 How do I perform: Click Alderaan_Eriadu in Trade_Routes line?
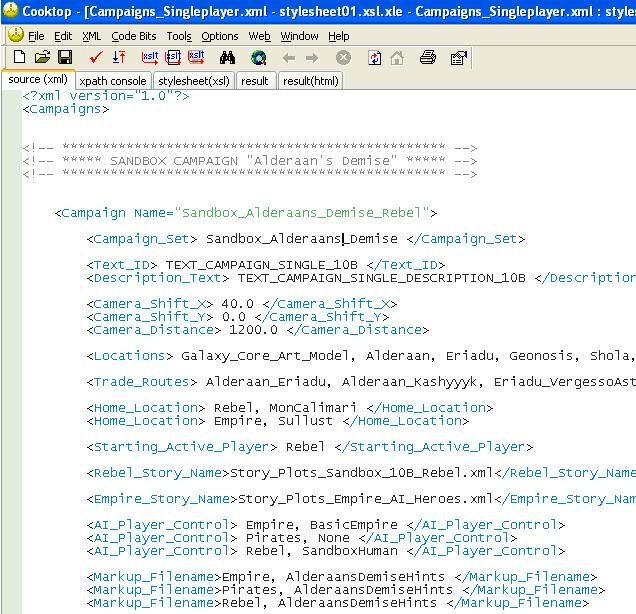[266, 381]
